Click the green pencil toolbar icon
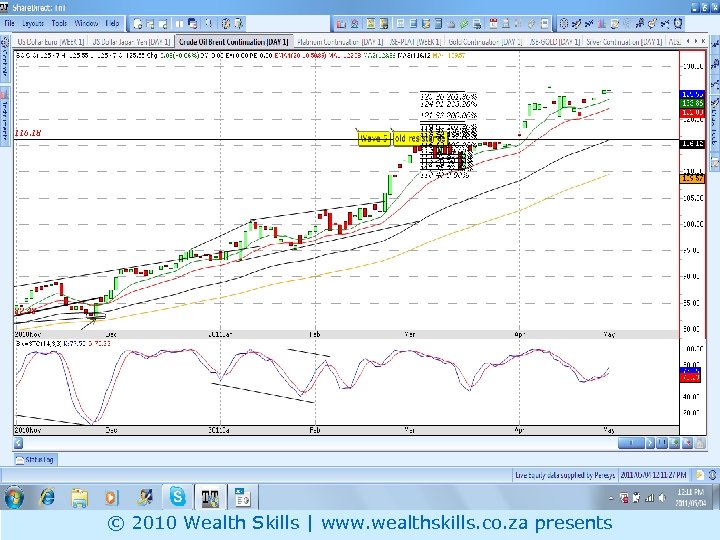The width and height of the screenshot is (720, 540). (x=464, y=23)
